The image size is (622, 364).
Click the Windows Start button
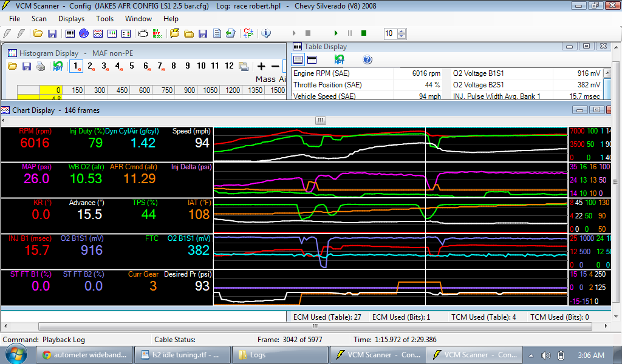(15, 353)
